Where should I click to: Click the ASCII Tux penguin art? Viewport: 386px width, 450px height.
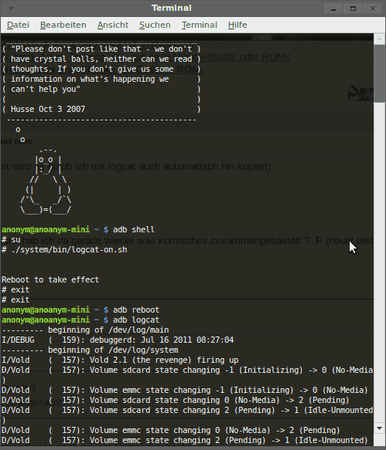[x=46, y=182]
